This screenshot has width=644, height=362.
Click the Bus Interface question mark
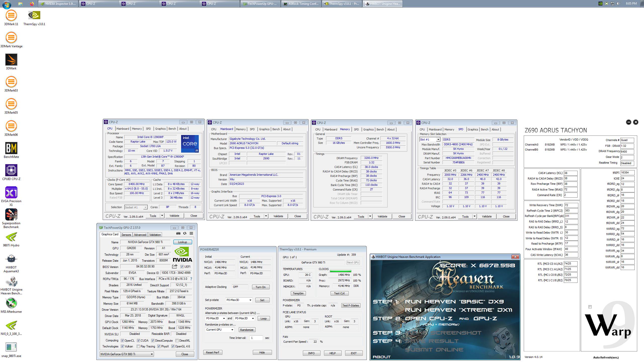(x=191, y=279)
